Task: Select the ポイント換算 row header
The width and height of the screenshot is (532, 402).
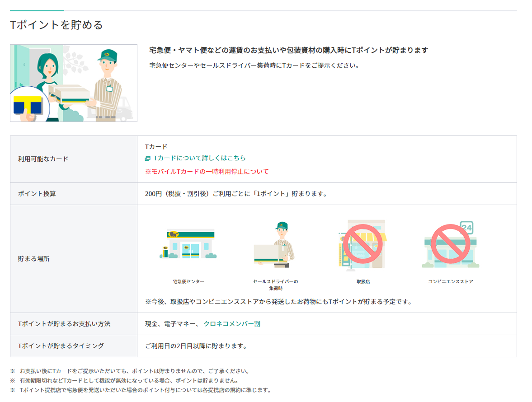Action: click(x=37, y=194)
